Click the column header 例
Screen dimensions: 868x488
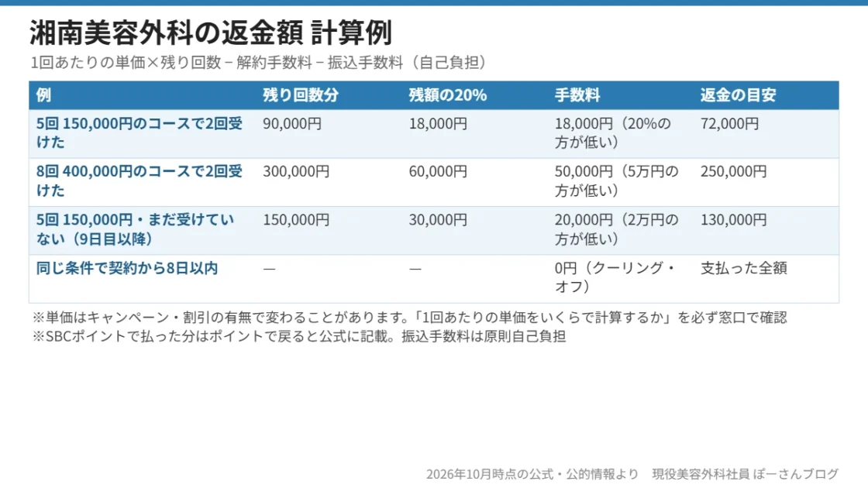[43, 95]
